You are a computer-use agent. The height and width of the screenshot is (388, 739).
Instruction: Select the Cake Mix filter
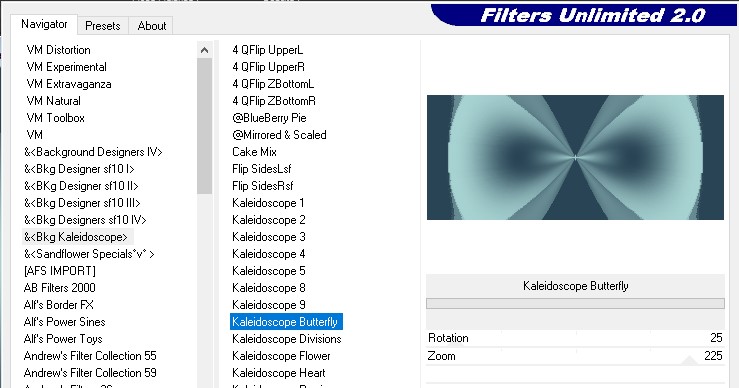254,152
